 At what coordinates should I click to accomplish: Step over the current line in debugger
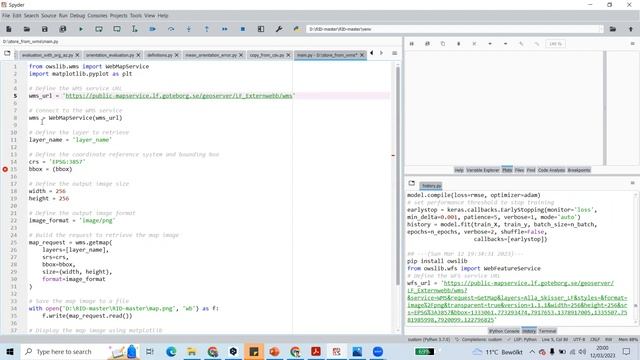171,29
